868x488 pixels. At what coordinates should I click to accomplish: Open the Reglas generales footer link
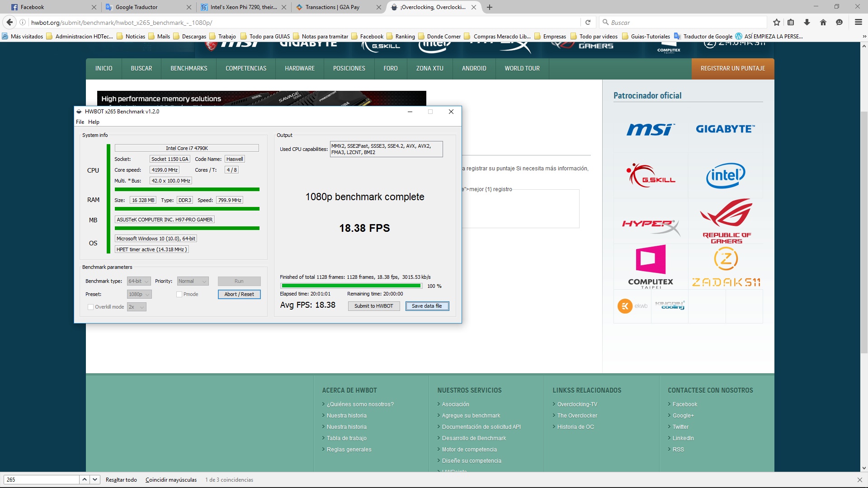349,449
